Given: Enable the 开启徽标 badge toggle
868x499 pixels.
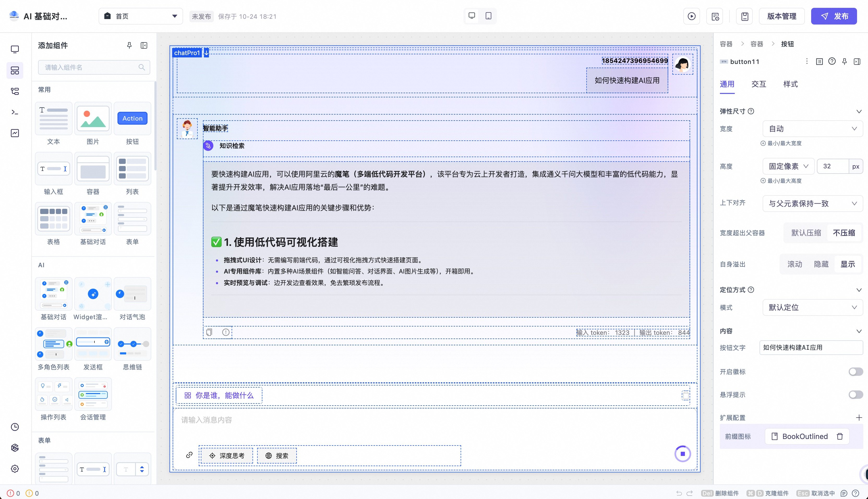Looking at the screenshot, I should [855, 371].
